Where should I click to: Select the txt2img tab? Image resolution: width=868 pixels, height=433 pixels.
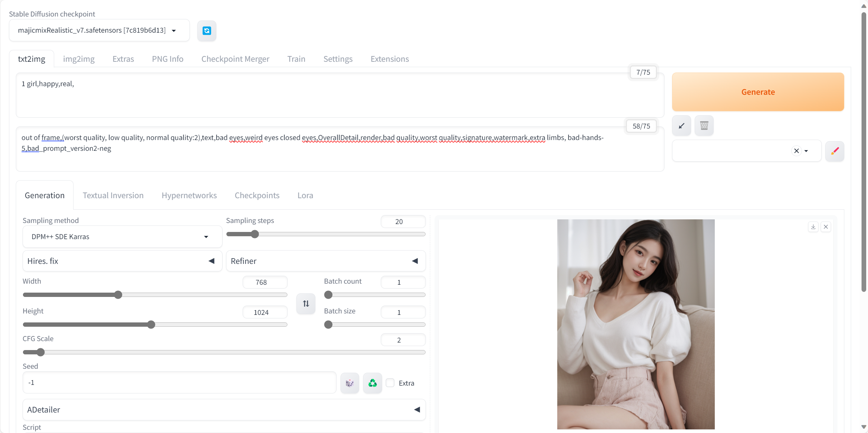pos(32,59)
